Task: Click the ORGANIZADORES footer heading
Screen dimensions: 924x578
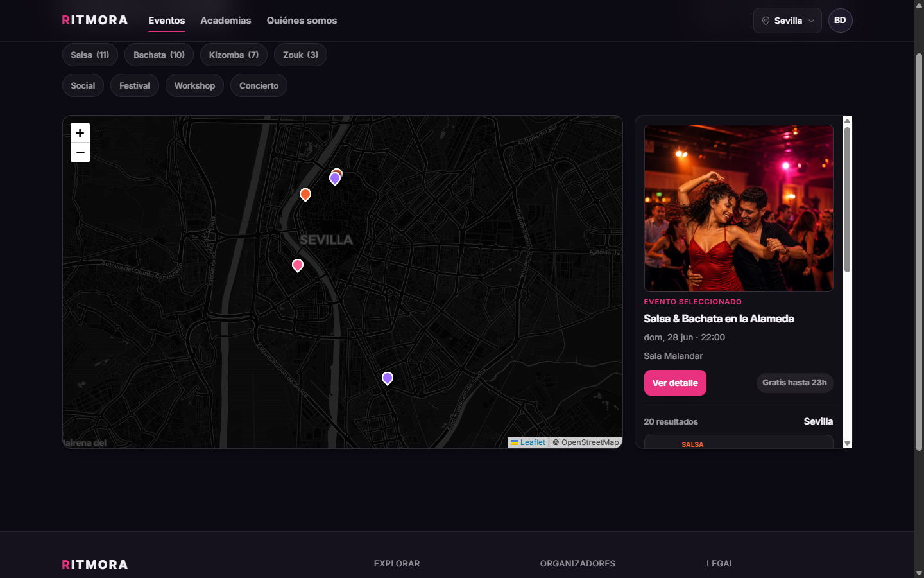Action: [x=577, y=563]
